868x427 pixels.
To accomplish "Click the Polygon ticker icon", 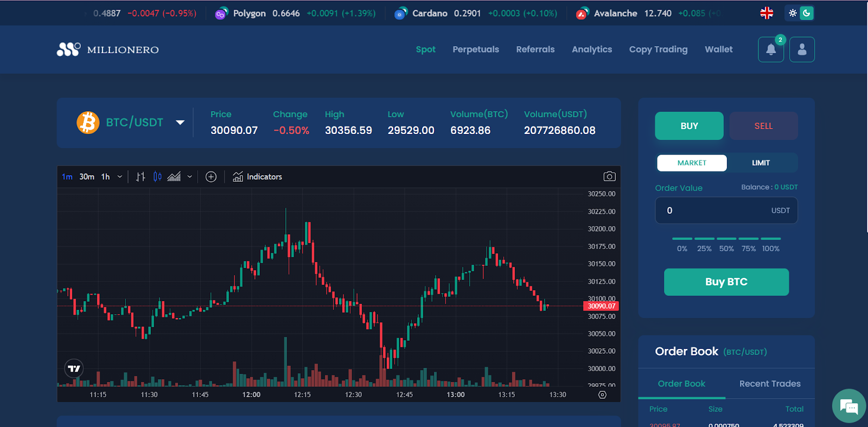I will pos(221,14).
